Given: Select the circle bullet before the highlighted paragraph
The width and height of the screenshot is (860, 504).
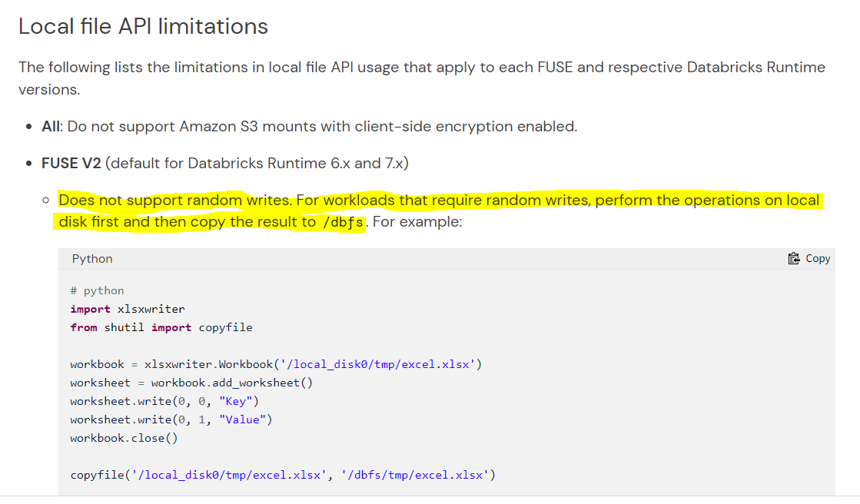Looking at the screenshot, I should click(47, 200).
